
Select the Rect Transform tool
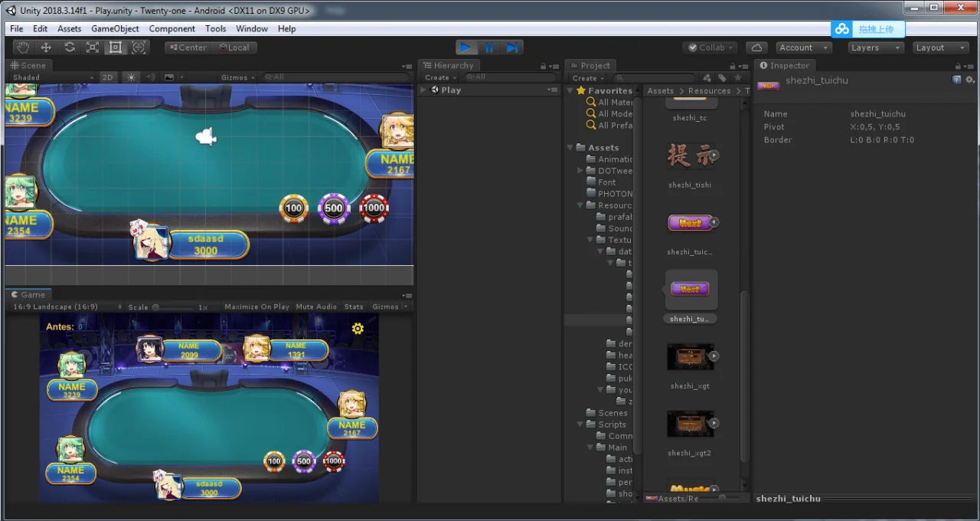click(x=115, y=48)
